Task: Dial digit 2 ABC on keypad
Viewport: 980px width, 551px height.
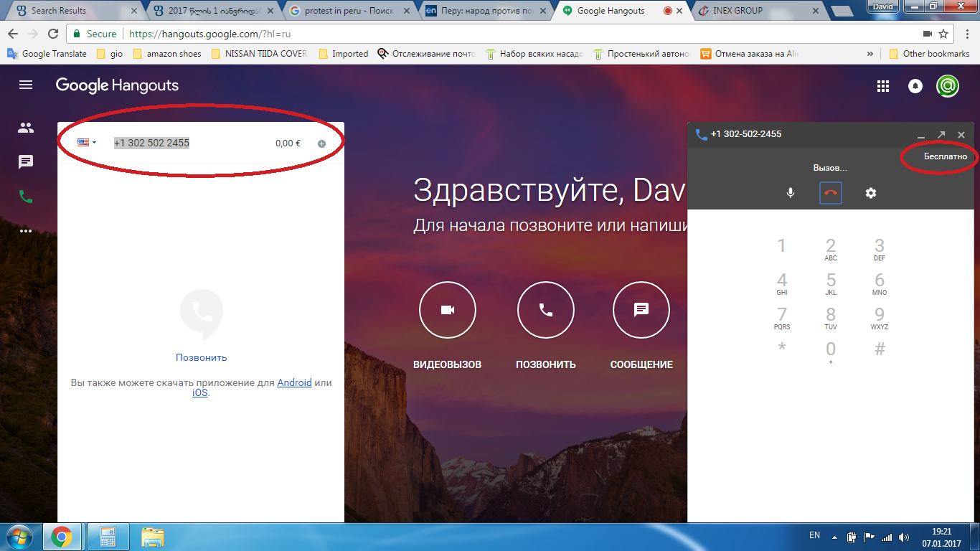Action: tap(831, 249)
